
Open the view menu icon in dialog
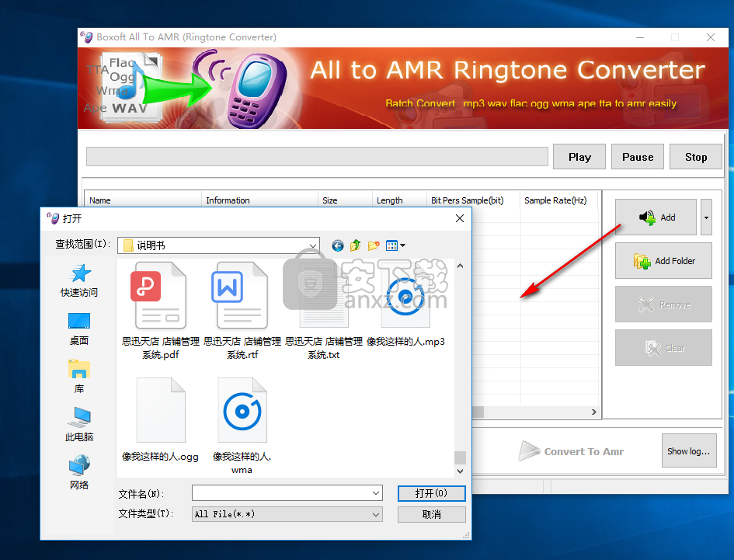coord(395,245)
